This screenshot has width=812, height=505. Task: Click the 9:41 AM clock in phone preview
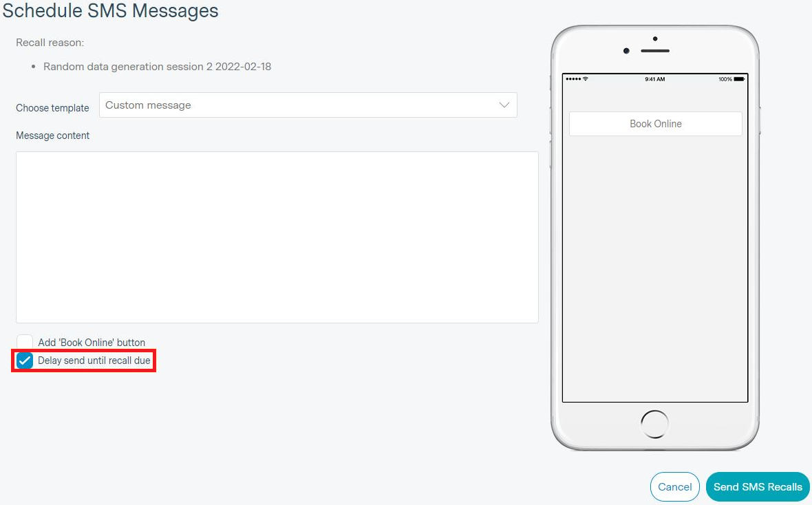click(654, 79)
